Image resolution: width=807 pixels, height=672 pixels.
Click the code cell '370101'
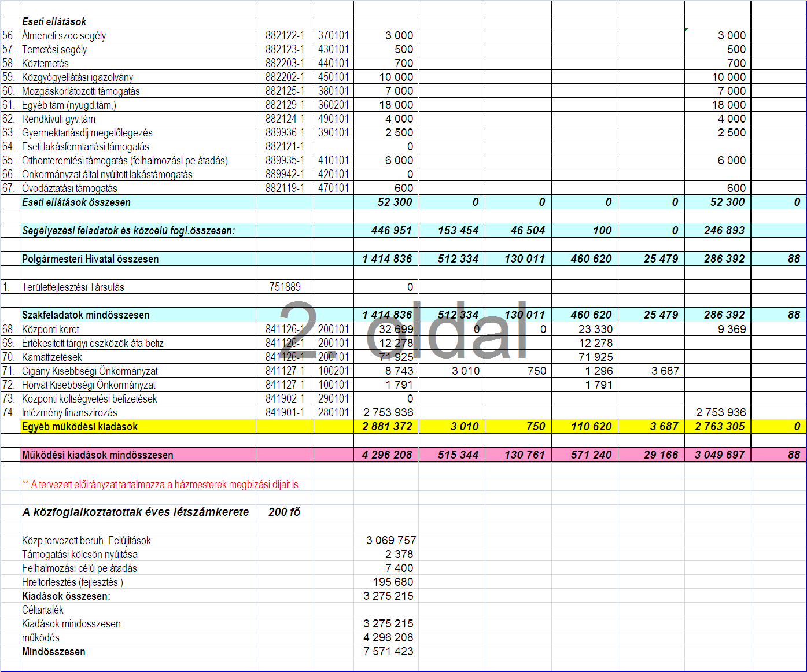click(x=334, y=35)
